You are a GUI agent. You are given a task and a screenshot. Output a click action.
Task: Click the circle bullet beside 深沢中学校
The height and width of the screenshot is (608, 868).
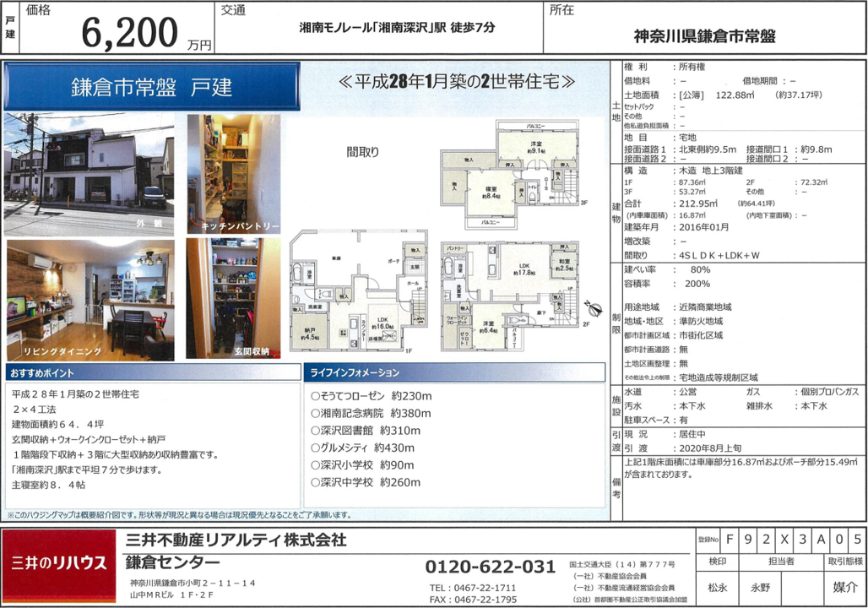point(315,482)
